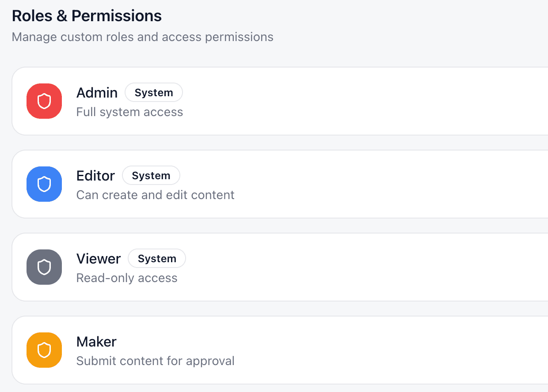
Task: Click the blue Editor shield icon
Action: tap(44, 184)
